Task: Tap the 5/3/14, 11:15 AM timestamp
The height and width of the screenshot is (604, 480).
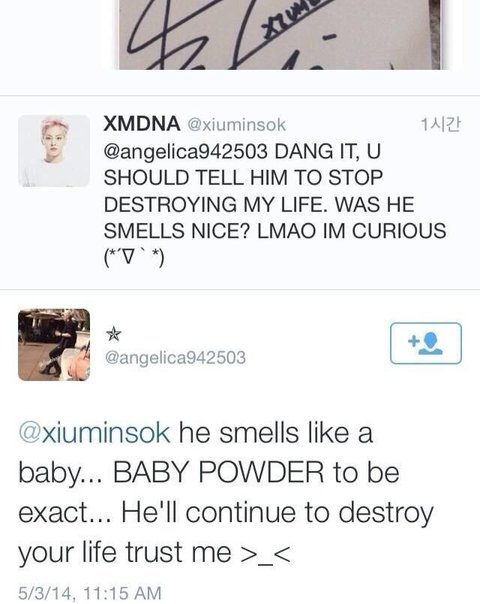Action: pos(90,593)
